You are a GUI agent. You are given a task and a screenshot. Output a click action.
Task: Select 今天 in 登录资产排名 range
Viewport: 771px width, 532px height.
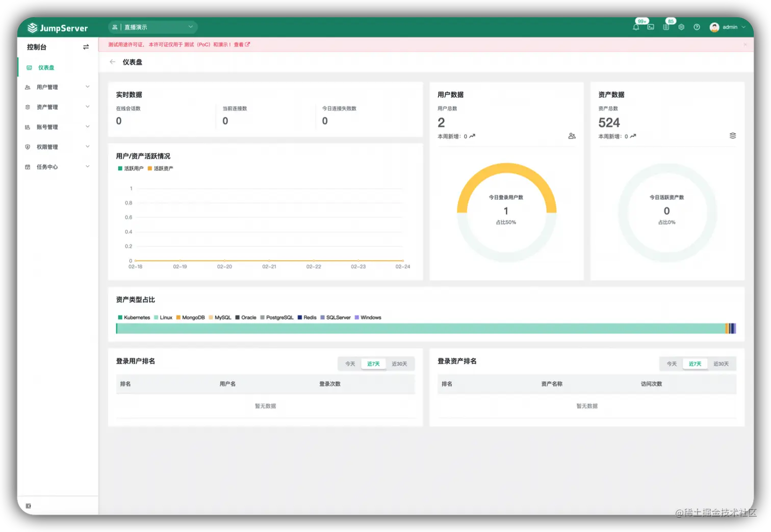[672, 364]
